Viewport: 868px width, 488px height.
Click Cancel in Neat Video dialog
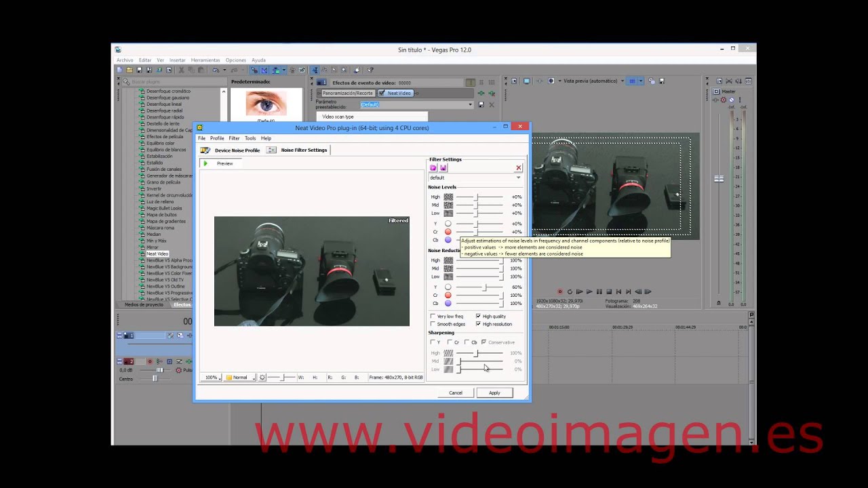455,392
